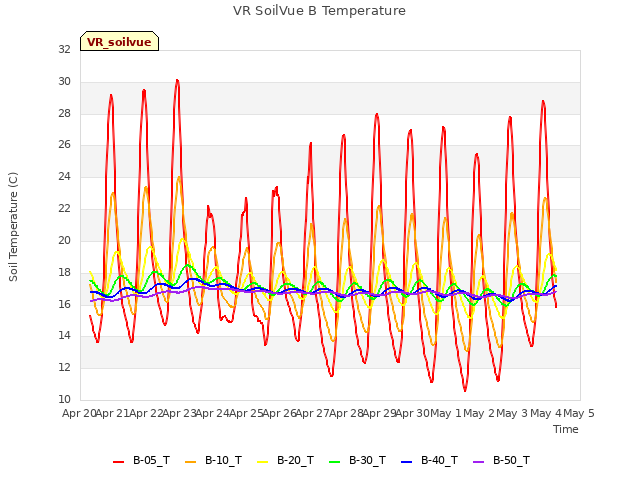Viewport: 640px width, 480px height.
Task: Click the Apr 20 x-axis tick label
Action: (79, 413)
